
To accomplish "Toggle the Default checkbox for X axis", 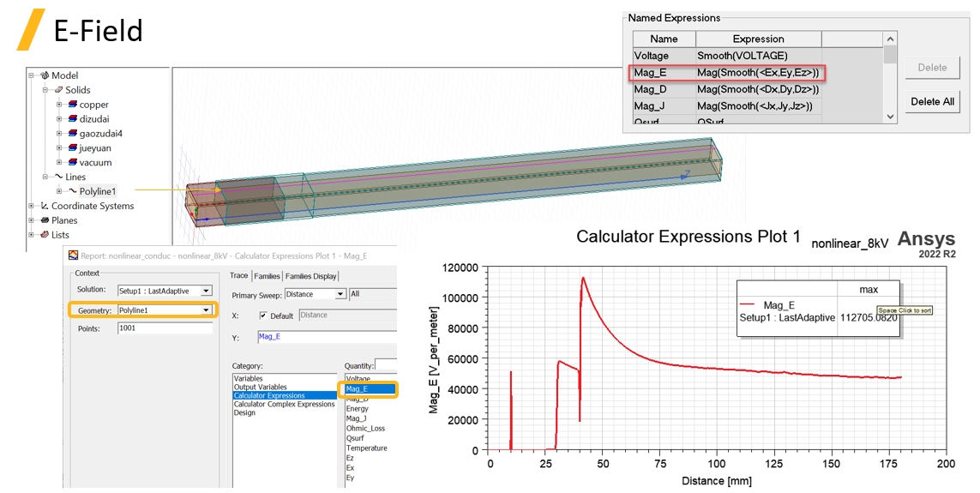I will click(262, 316).
